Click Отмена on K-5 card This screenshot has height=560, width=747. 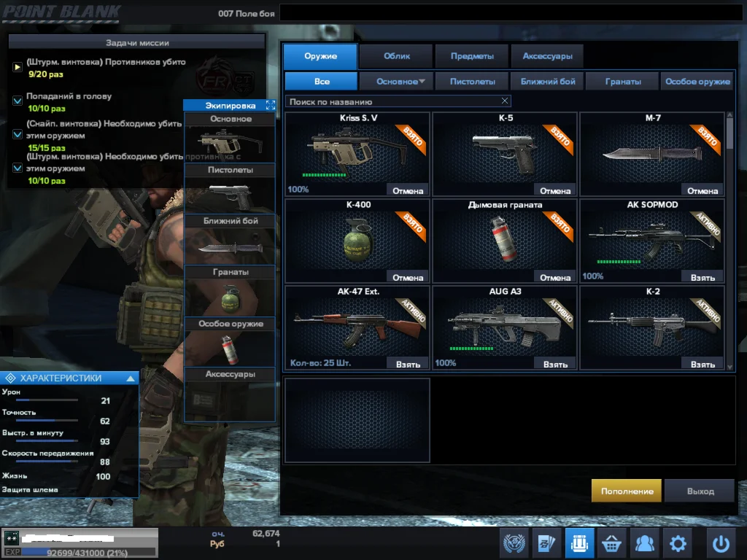[x=554, y=190]
